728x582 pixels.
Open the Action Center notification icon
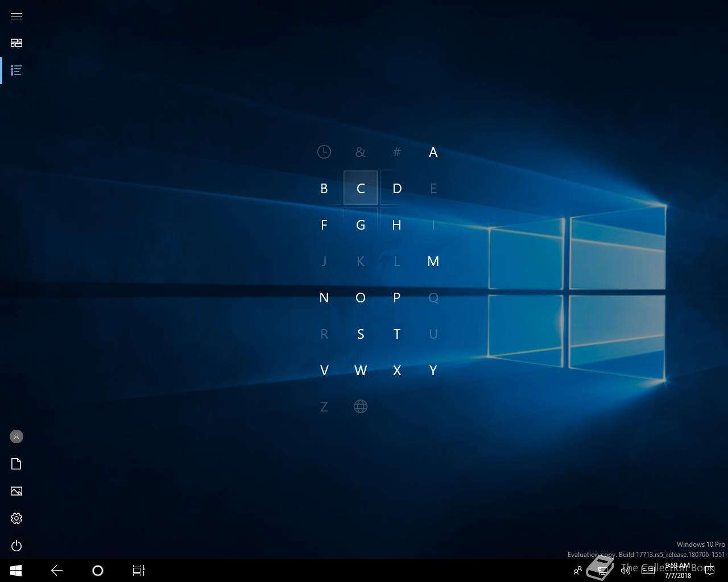tap(709, 571)
